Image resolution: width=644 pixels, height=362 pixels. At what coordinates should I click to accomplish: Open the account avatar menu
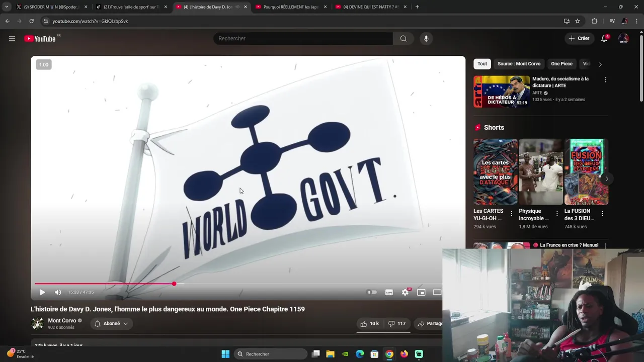623,38
